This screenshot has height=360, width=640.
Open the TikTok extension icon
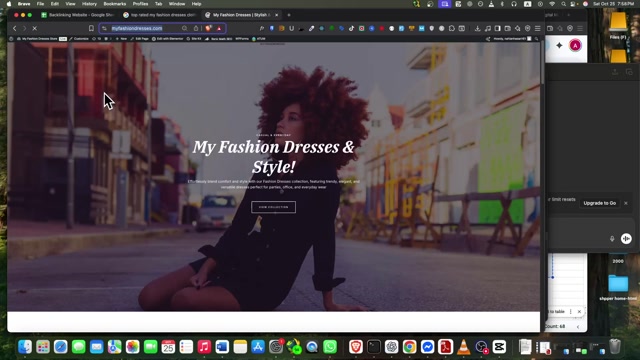pyautogui.click(x=351, y=29)
